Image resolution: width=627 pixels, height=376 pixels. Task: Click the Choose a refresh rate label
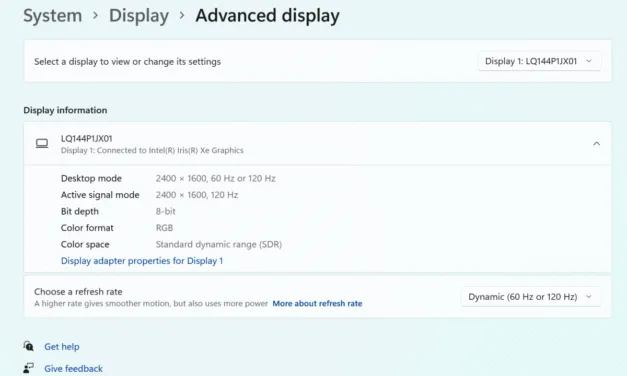coord(78,292)
